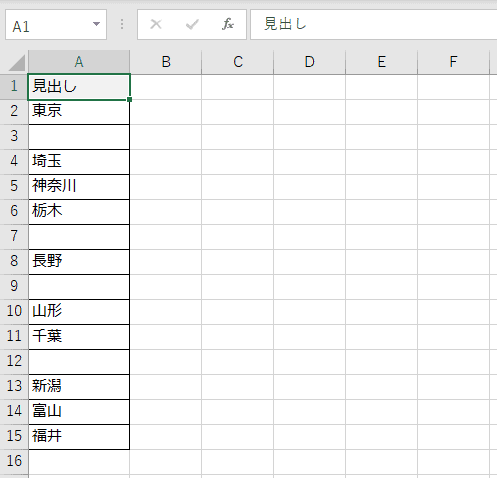Click the cell containing 神奈川
This screenshot has height=478, width=497.
click(79, 187)
